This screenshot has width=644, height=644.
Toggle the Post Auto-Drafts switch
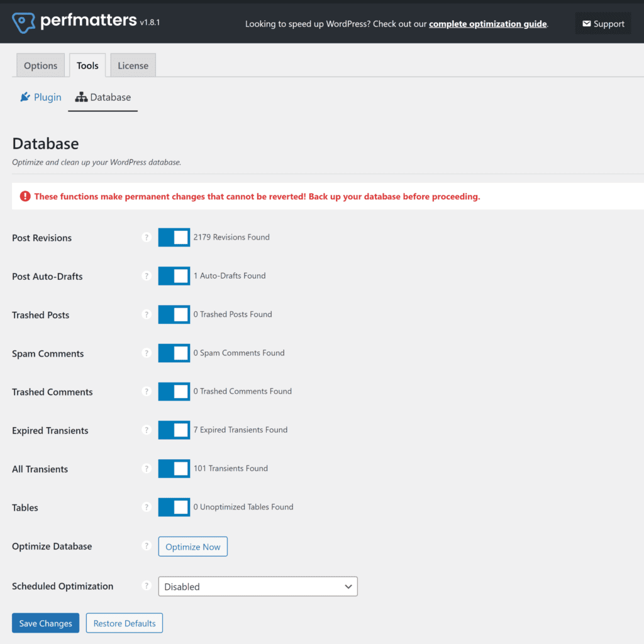click(174, 276)
